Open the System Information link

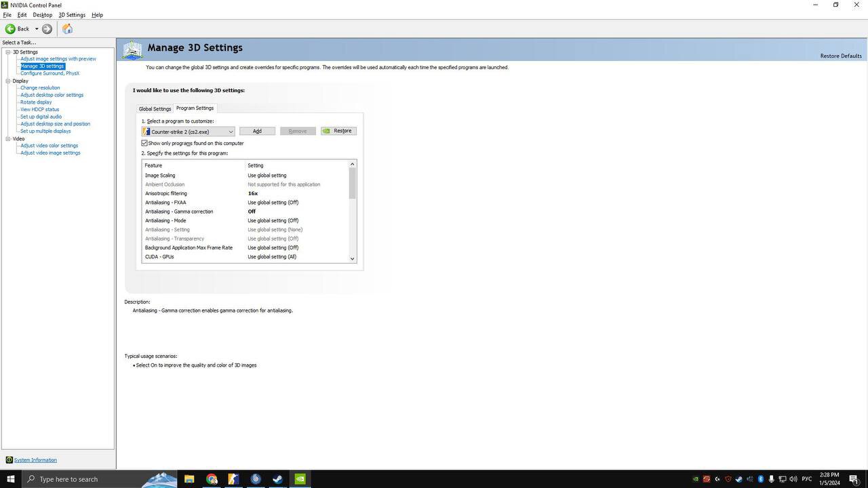point(35,460)
